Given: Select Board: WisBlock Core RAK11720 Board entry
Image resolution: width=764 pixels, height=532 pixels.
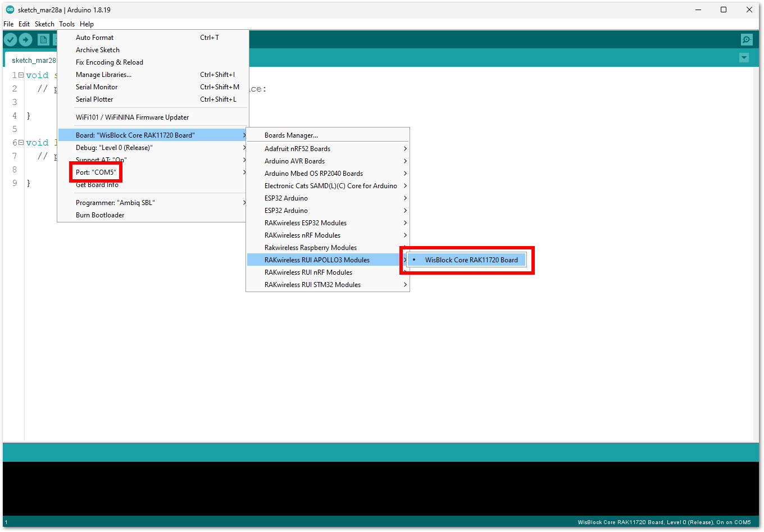Looking at the screenshot, I should click(153, 135).
